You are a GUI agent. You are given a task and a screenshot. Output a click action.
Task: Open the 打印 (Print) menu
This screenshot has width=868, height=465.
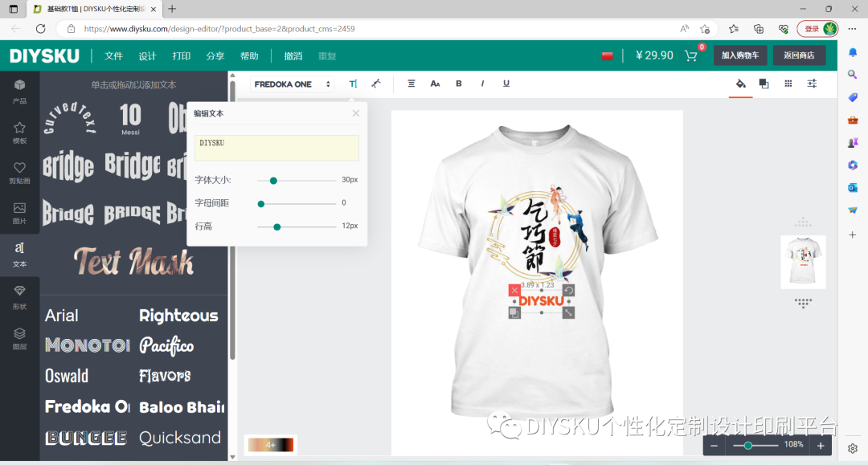(181, 56)
